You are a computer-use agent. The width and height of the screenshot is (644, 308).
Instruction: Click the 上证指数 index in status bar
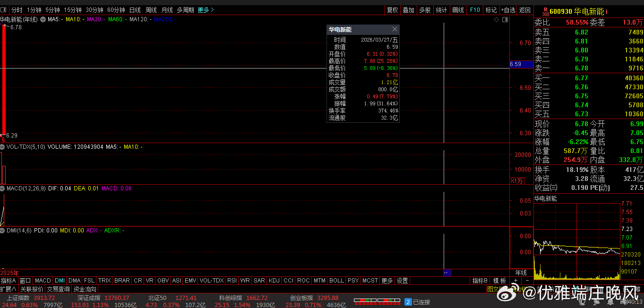[17, 298]
